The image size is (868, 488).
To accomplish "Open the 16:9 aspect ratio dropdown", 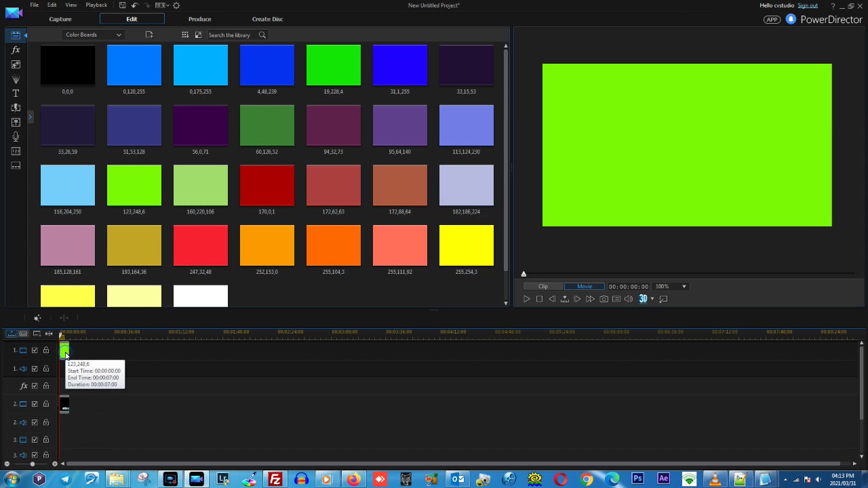I will tap(161, 5).
